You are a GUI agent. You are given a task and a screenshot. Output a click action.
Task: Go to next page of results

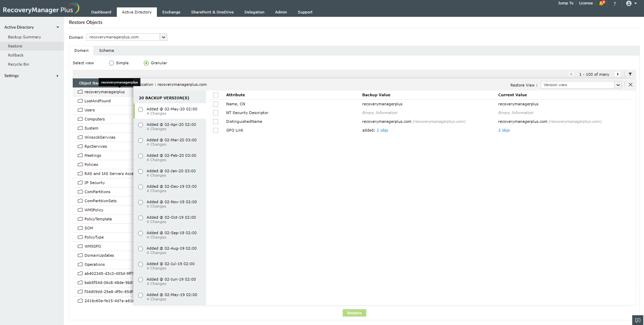click(618, 74)
